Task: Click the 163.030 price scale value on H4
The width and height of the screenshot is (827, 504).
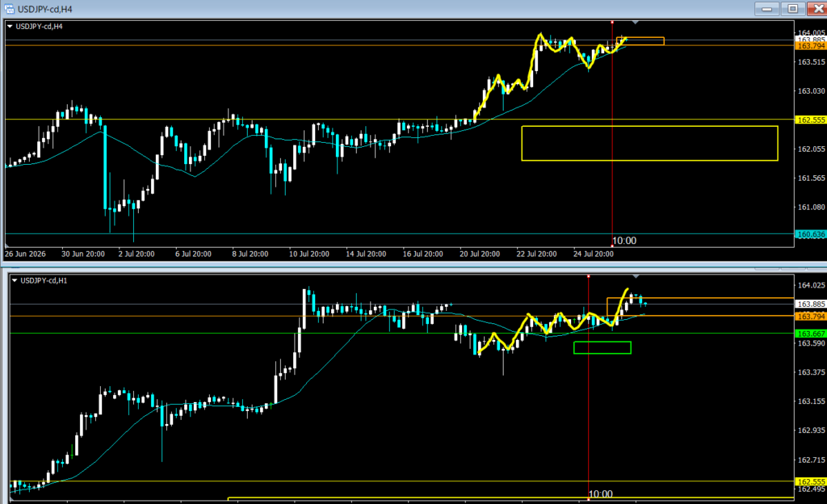Action: (x=811, y=90)
